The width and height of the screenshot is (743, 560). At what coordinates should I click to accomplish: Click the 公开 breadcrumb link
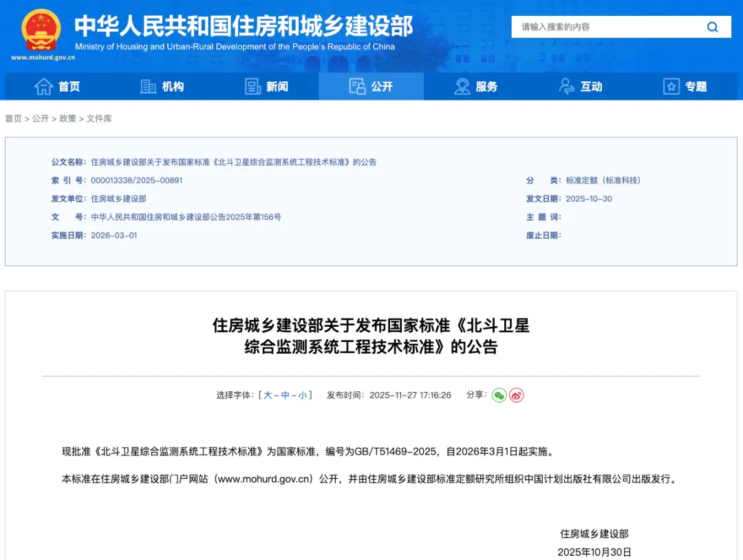pos(41,119)
